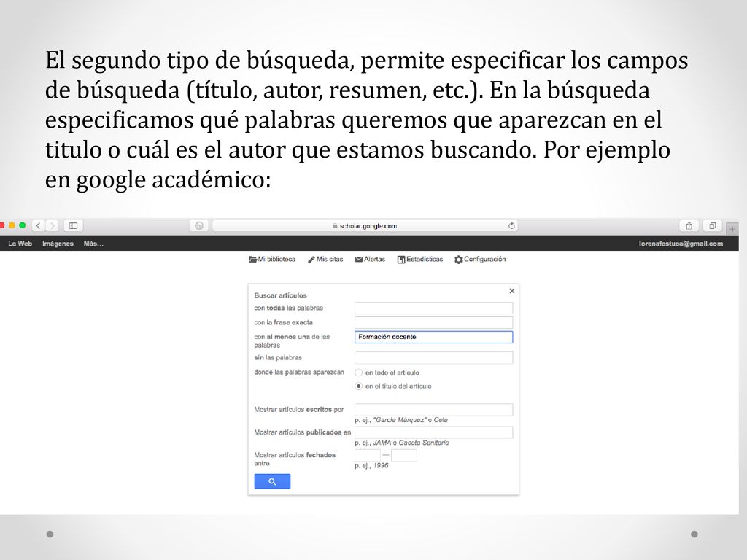
Task: Open account lorenafastuca@gmail.com
Action: [681, 244]
